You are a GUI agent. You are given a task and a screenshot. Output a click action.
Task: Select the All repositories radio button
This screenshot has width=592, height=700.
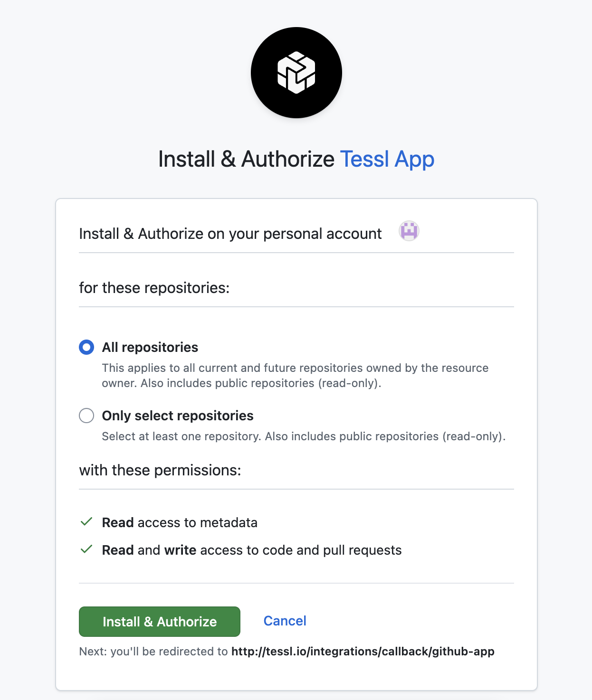(x=86, y=347)
